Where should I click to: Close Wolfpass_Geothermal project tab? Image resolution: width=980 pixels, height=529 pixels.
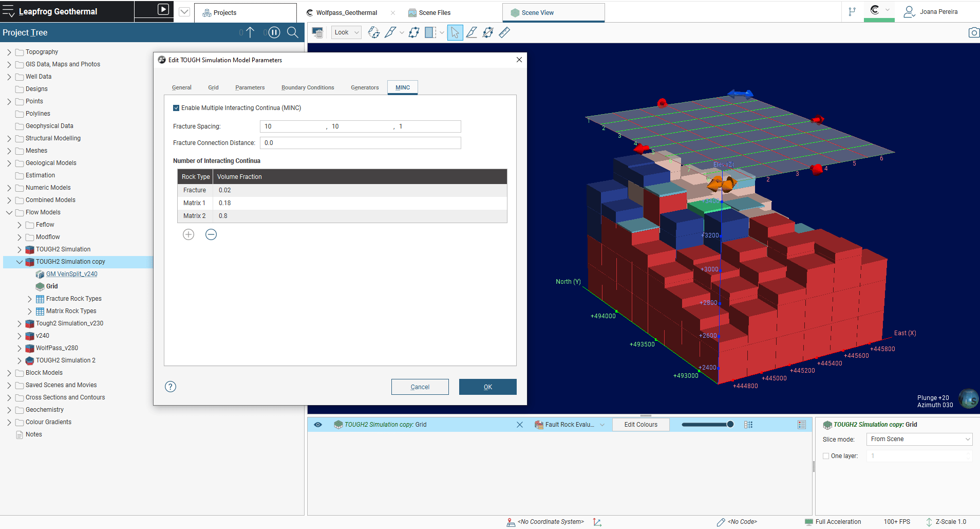click(x=393, y=13)
